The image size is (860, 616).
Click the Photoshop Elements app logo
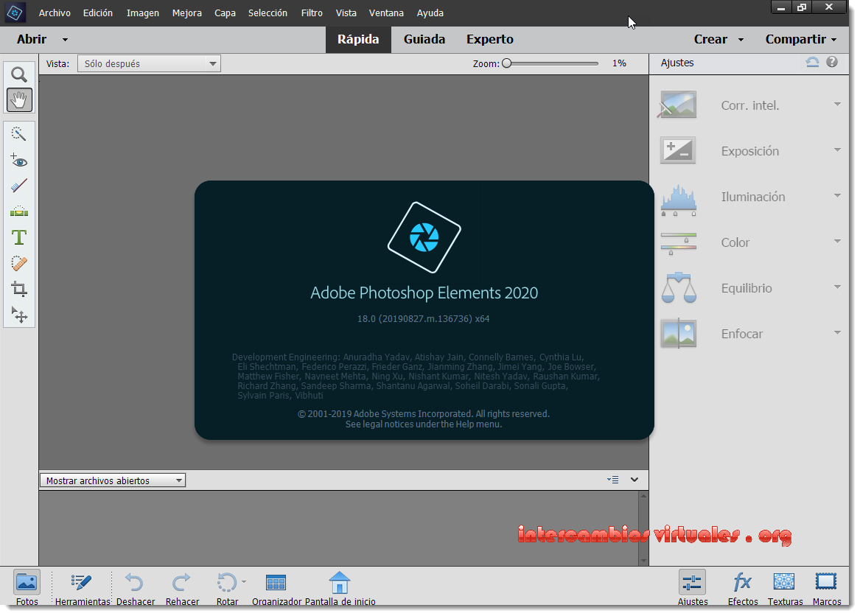[15, 13]
